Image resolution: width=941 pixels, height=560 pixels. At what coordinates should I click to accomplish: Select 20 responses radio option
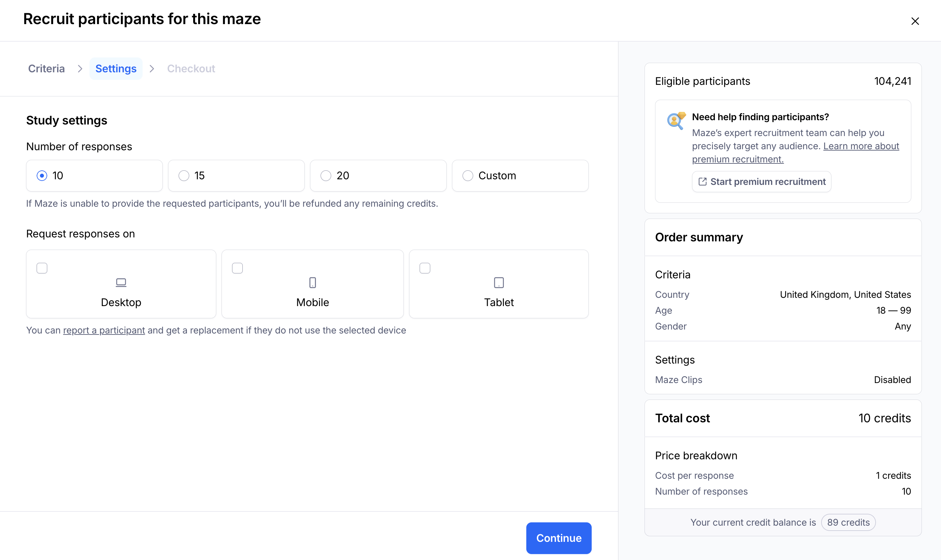coord(326,175)
